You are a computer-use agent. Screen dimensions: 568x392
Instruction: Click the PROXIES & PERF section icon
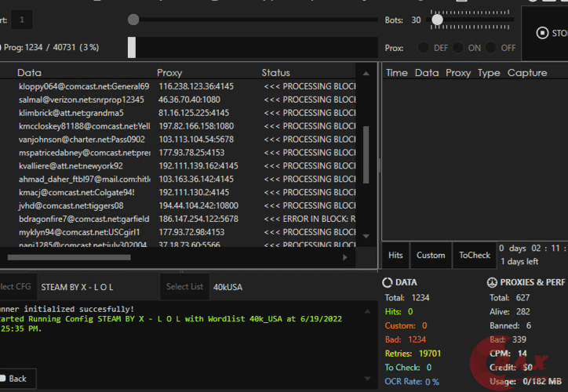click(493, 282)
